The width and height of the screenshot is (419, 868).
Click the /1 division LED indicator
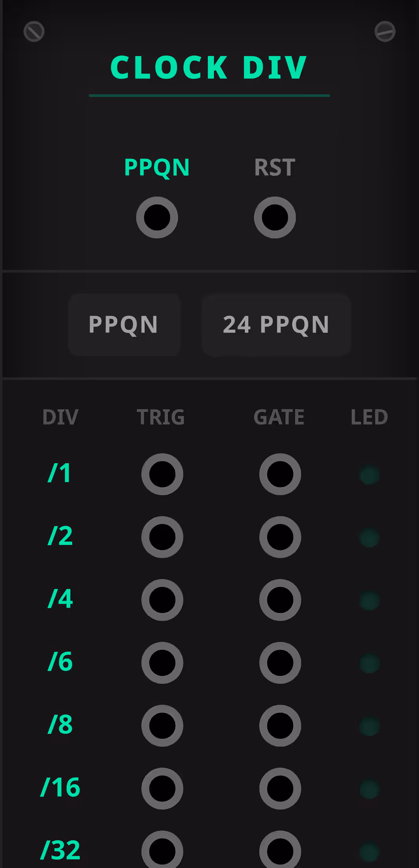click(x=369, y=475)
